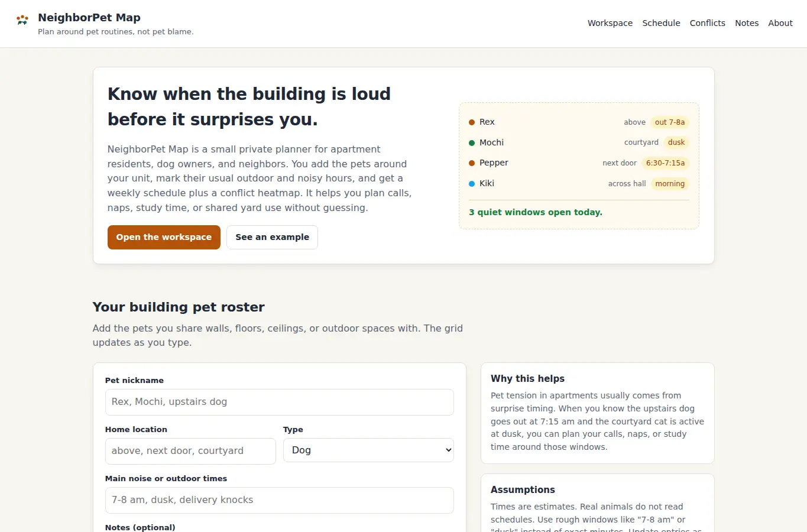Image resolution: width=807 pixels, height=532 pixels.
Task: Click the NeighborPet Map site title
Action: pos(89,18)
